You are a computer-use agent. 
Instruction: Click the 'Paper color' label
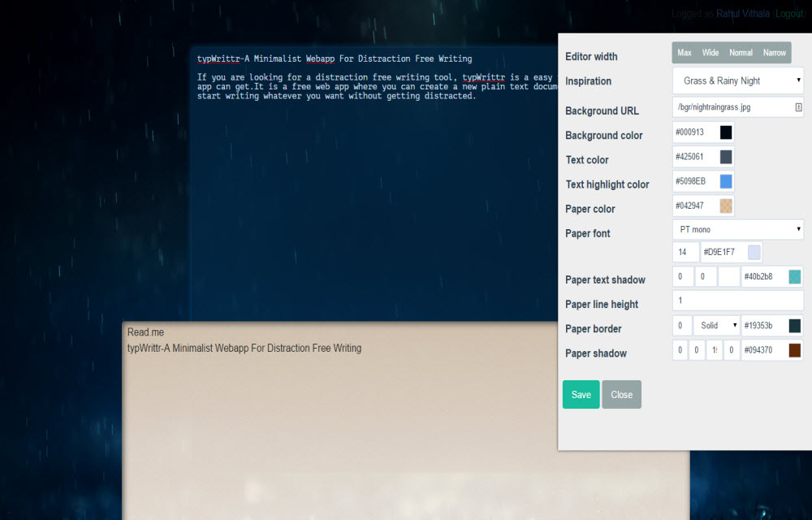point(590,209)
